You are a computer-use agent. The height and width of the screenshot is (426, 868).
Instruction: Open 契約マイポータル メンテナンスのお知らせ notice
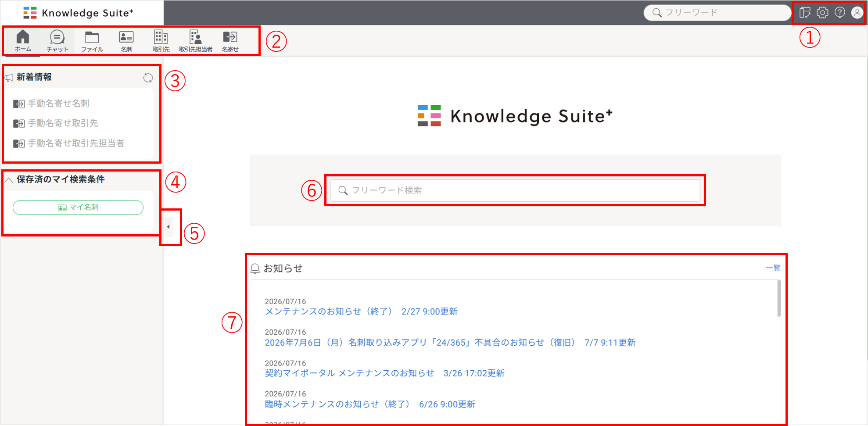[384, 373]
